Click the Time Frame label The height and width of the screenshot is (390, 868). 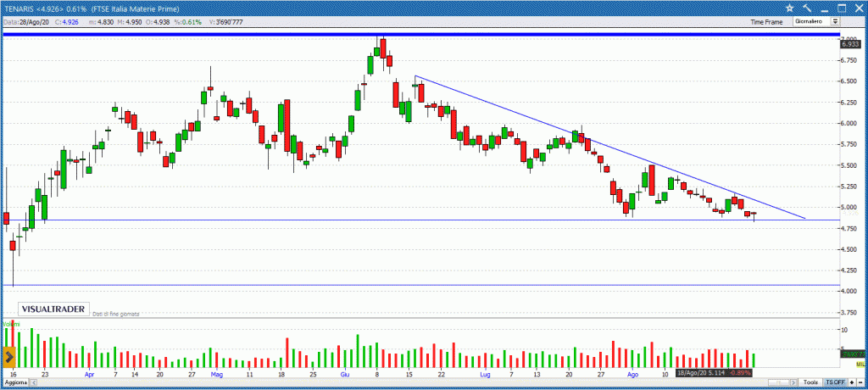coord(766,21)
